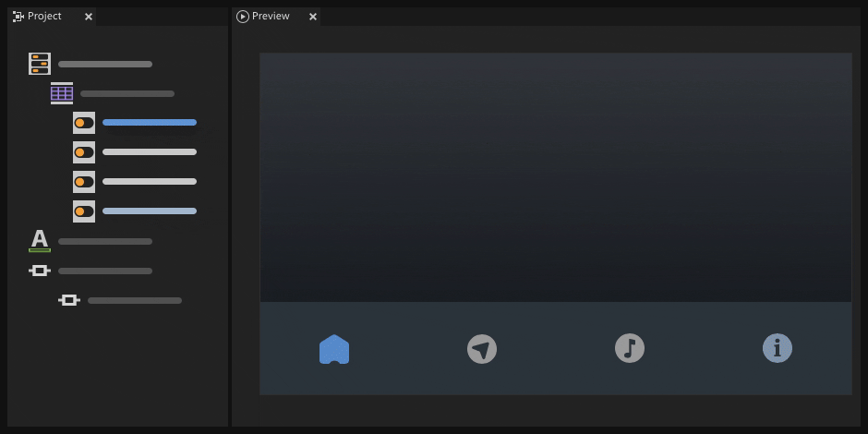
Task: Select the text 'A' icon in tree
Action: [40, 241]
